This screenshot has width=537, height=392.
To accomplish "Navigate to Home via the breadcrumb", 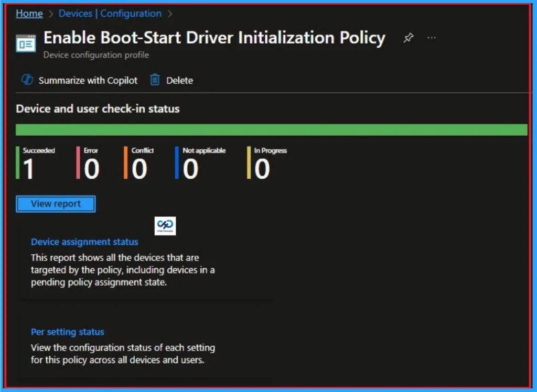I will click(29, 14).
